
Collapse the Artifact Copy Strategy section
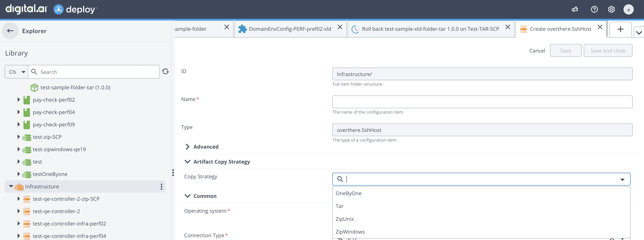click(188, 162)
